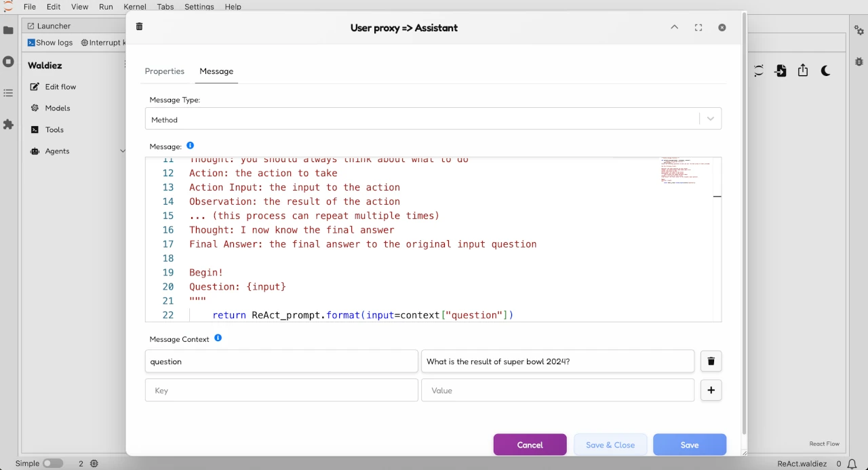Expand the Agents section in Waldiez sidebar
Screen dimensions: 868x470
(x=122, y=151)
